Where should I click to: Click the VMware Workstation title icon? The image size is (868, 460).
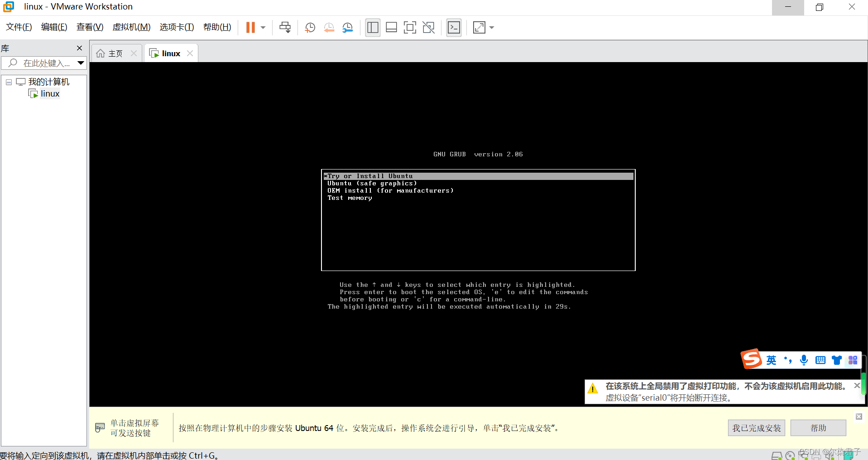9,7
